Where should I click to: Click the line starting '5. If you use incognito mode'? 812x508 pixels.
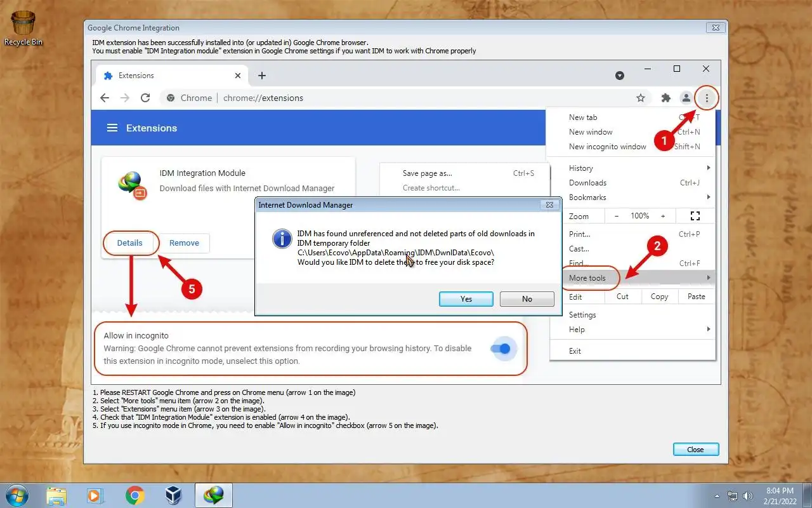pos(265,425)
